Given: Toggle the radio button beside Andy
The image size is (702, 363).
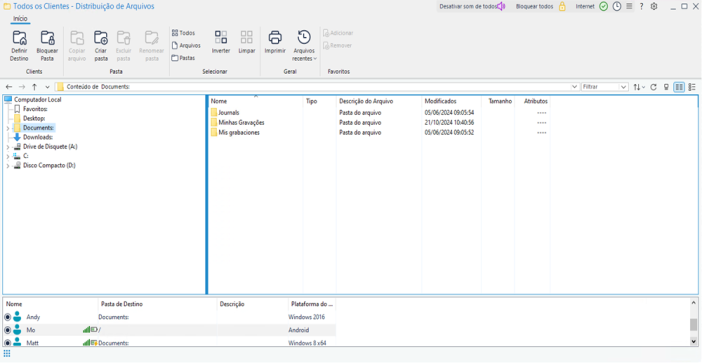Looking at the screenshot, I should coord(7,317).
